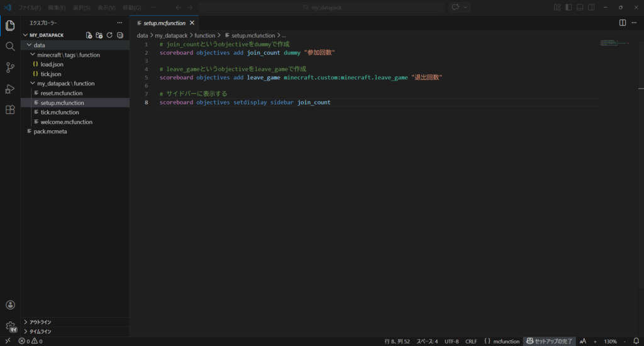The height and width of the screenshot is (346, 644).
Task: Open Copilot chat dropdown arrow
Action: (x=465, y=8)
